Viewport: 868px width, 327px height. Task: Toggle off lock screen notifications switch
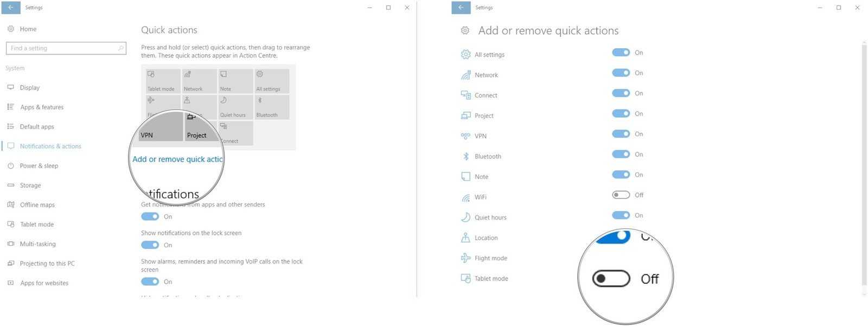[150, 245]
